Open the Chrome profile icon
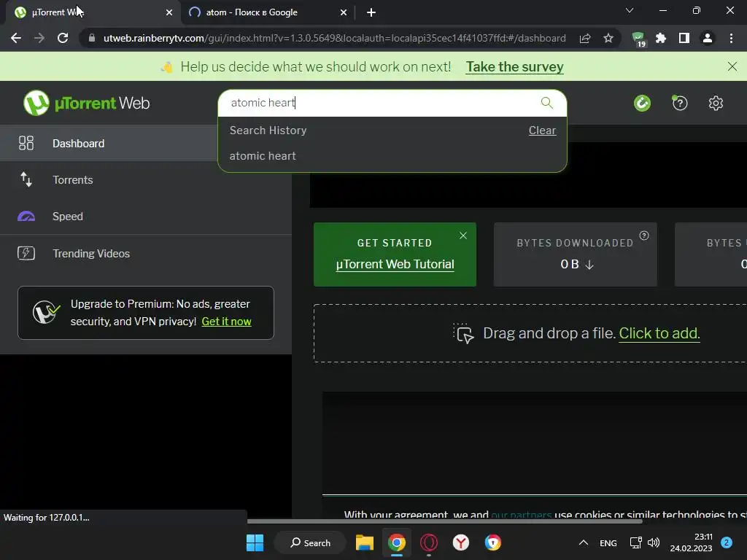This screenshot has height=560, width=747. 708,38
